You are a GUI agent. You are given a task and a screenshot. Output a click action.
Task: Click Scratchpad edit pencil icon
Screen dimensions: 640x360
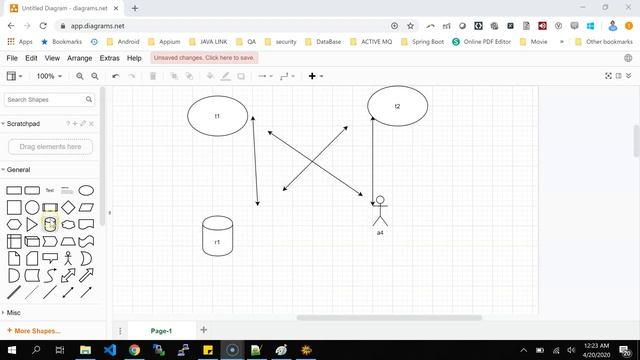[83, 123]
